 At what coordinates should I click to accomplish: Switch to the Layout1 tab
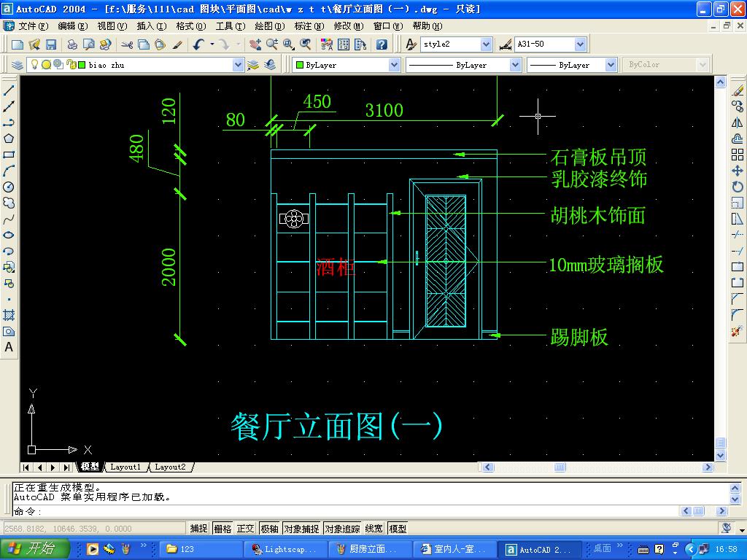click(x=126, y=467)
